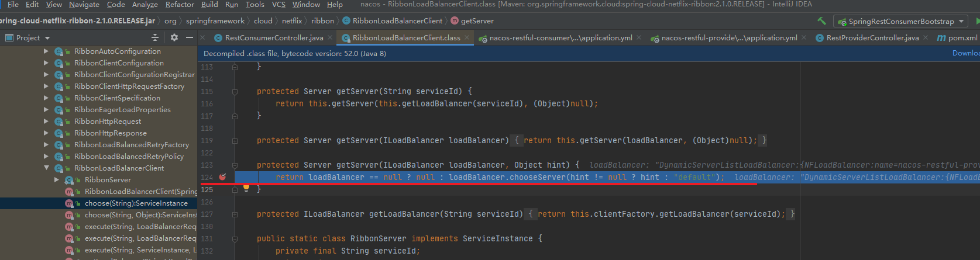Close nacos-restful-consumer application.yml tab
The height and width of the screenshot is (260, 980).
(x=639, y=37)
